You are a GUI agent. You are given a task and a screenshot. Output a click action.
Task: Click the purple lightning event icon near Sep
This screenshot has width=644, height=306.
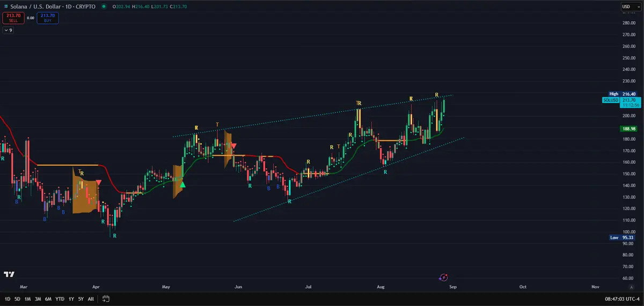tap(443, 277)
